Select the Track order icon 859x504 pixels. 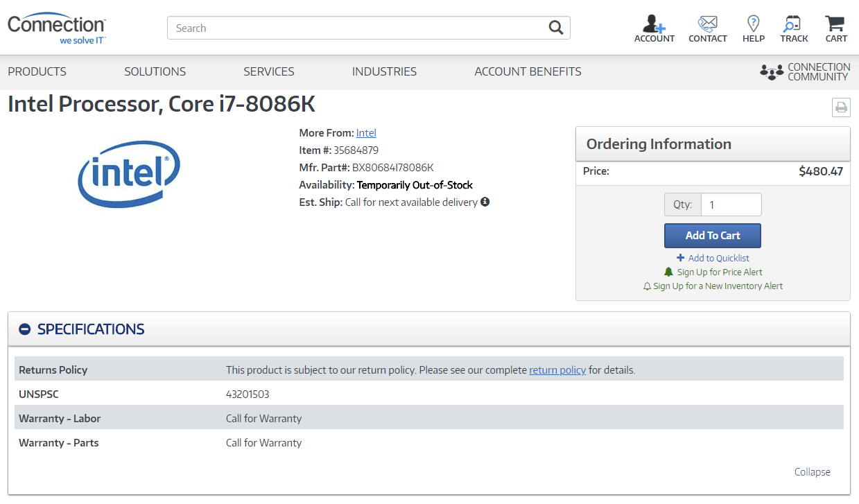coord(793,24)
